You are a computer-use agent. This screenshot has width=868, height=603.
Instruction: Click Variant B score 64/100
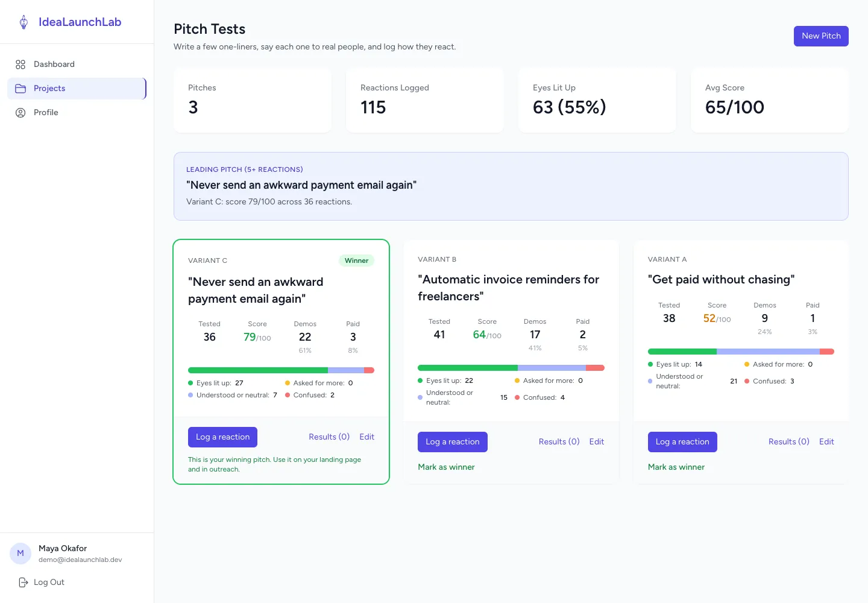[x=487, y=335]
